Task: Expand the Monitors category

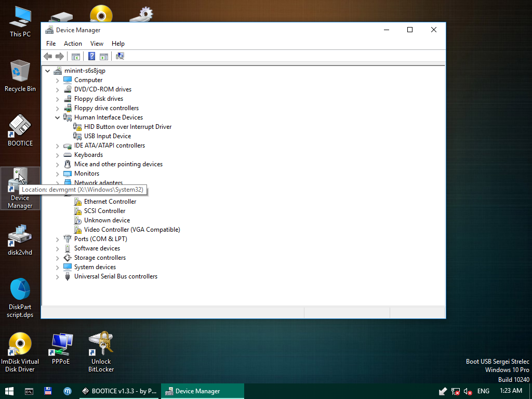Action: click(57, 174)
